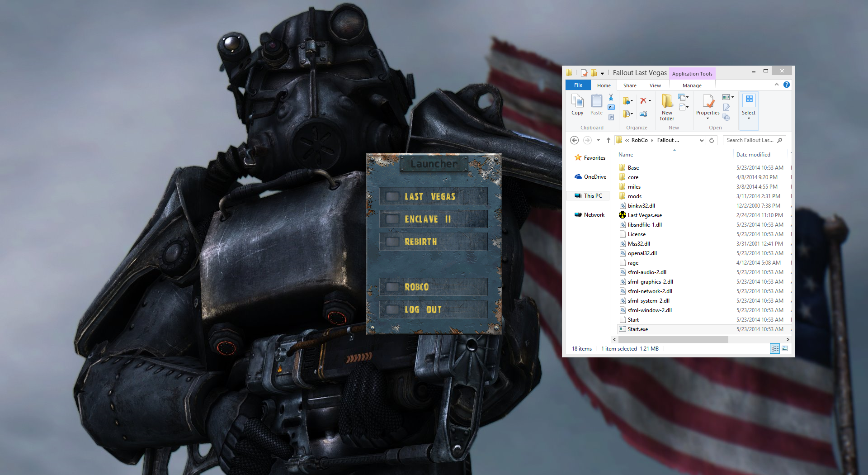Image resolution: width=868 pixels, height=475 pixels.
Task: Click the Cut scissors icon
Action: point(611,97)
